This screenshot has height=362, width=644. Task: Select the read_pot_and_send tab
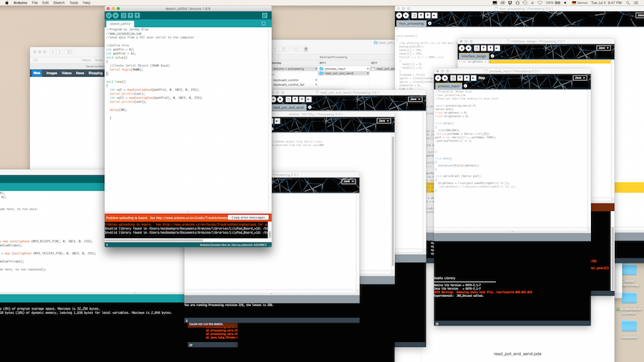click(x=288, y=107)
